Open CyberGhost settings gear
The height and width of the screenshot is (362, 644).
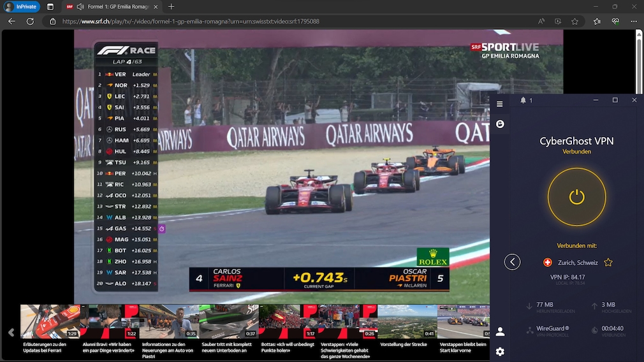pos(500,352)
